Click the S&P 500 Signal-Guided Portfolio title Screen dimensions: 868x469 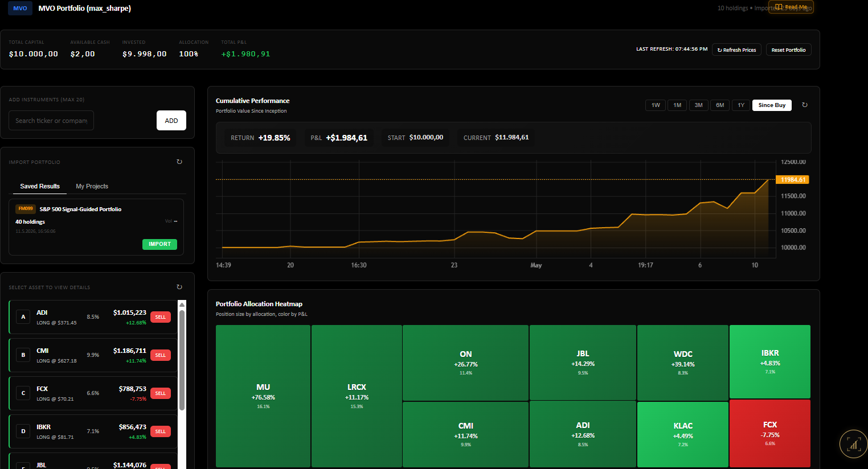80,209
